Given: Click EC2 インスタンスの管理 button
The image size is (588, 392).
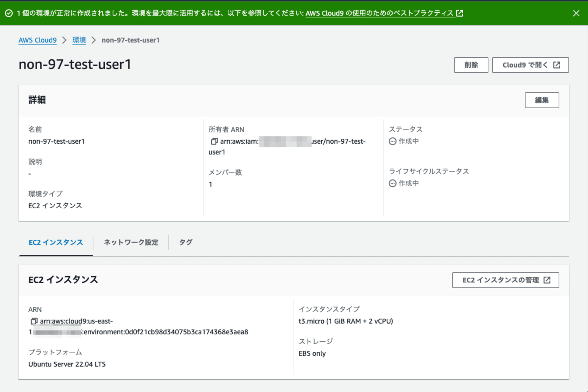Looking at the screenshot, I should tap(505, 280).
